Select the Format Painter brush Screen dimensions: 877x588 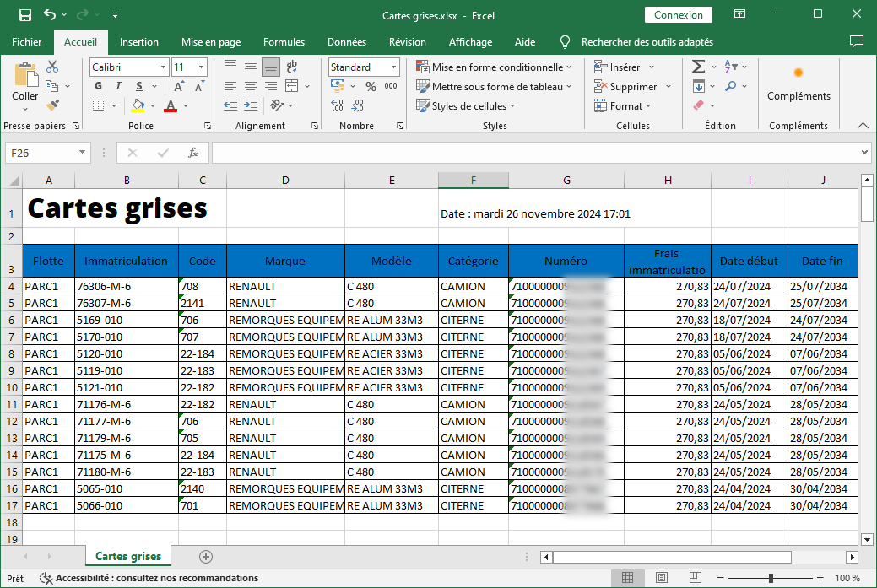[x=52, y=105]
